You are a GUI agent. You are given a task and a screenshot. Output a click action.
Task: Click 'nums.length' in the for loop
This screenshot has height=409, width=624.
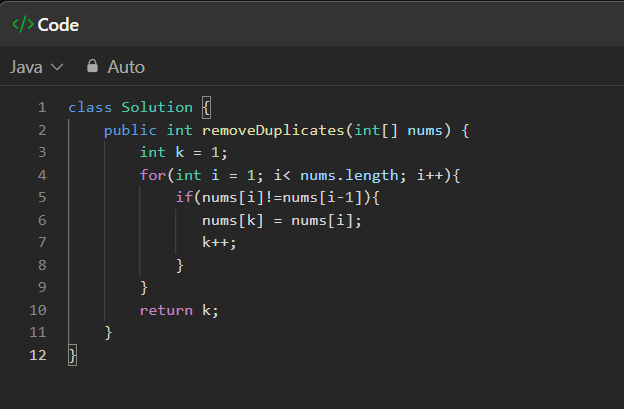349,175
